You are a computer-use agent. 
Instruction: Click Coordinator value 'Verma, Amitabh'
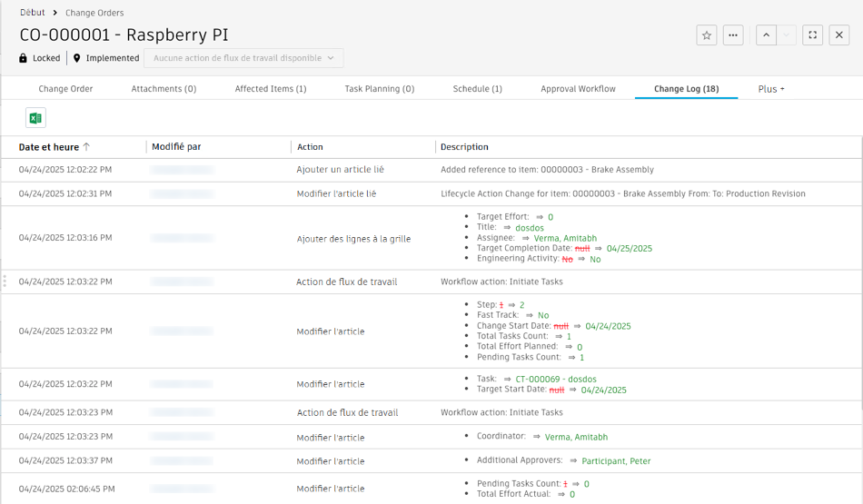click(576, 437)
